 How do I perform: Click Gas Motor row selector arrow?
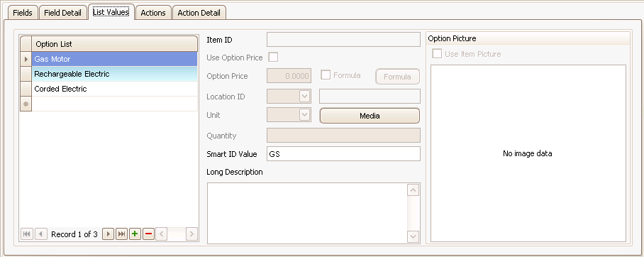pyautogui.click(x=26, y=59)
